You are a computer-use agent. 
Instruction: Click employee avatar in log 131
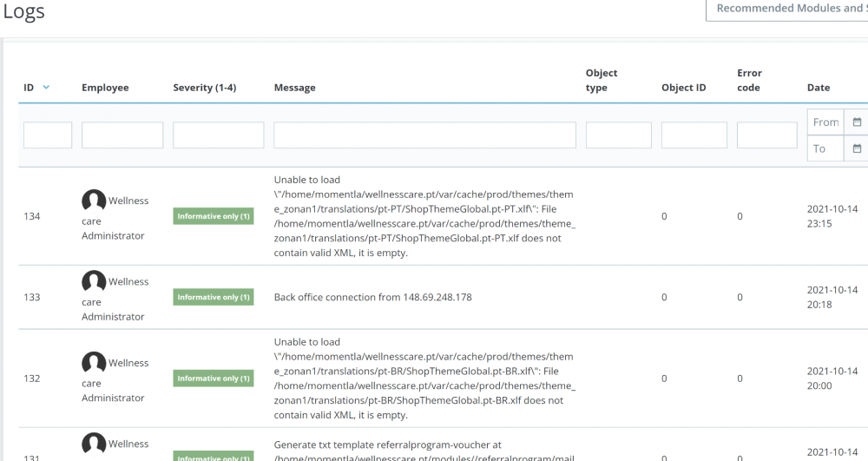[94, 445]
